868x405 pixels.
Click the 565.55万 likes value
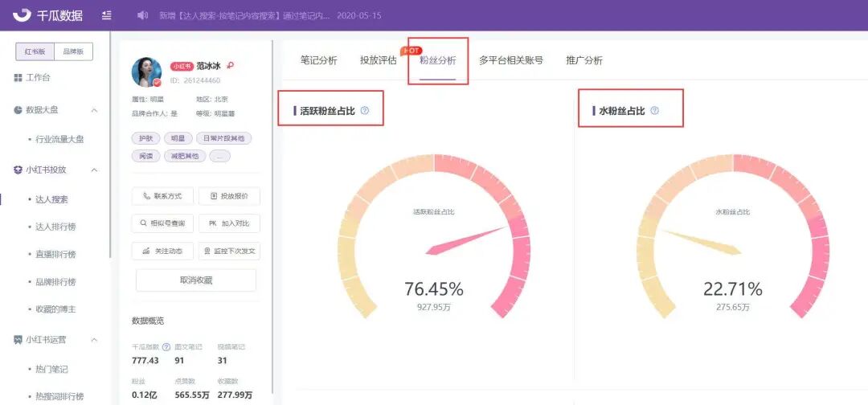191,395
